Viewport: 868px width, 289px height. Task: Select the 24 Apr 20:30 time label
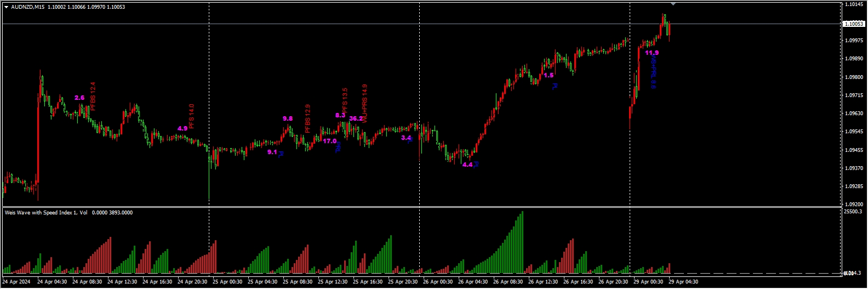click(x=192, y=282)
